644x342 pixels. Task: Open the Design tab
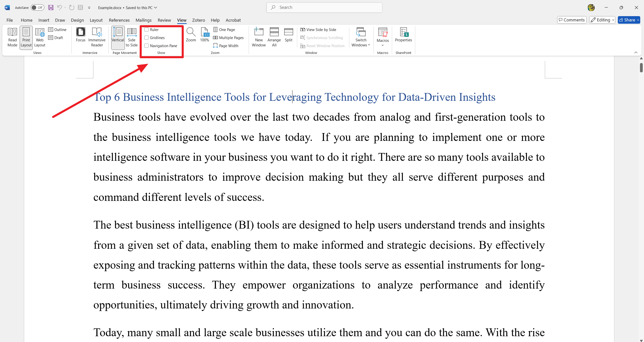(77, 20)
